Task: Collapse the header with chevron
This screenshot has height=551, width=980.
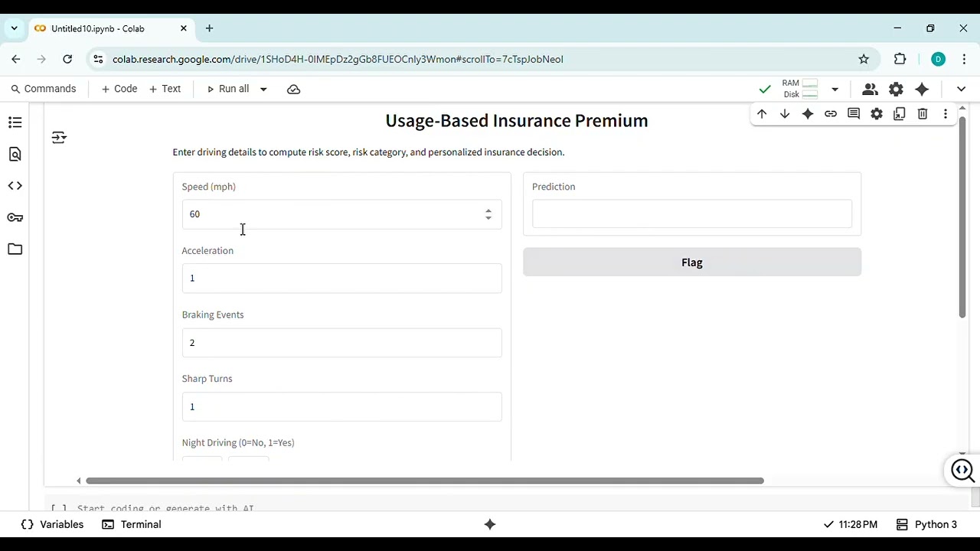Action: click(x=962, y=90)
